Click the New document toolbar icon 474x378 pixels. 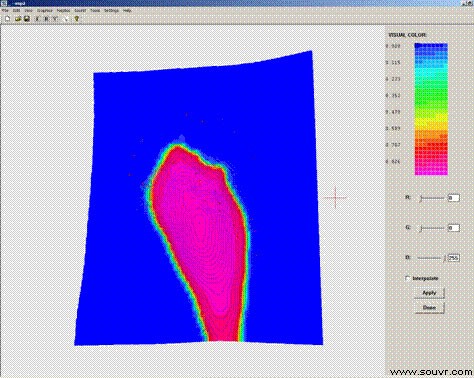[7, 19]
